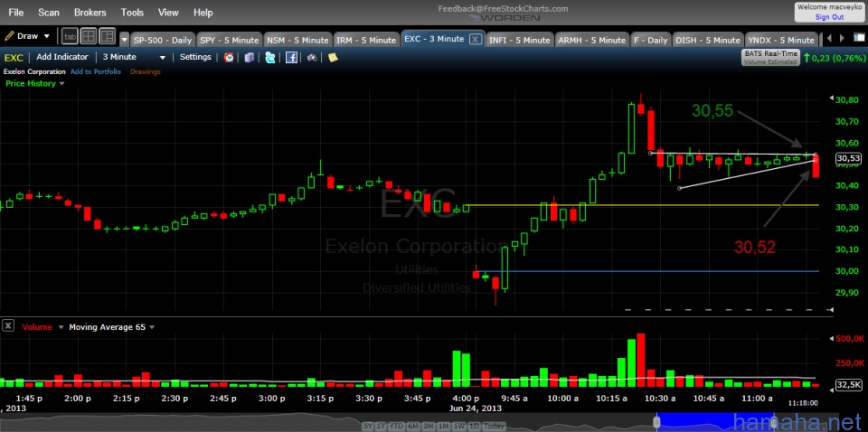Click the EXC ticker symbol
The image size is (868, 432).
14,57
